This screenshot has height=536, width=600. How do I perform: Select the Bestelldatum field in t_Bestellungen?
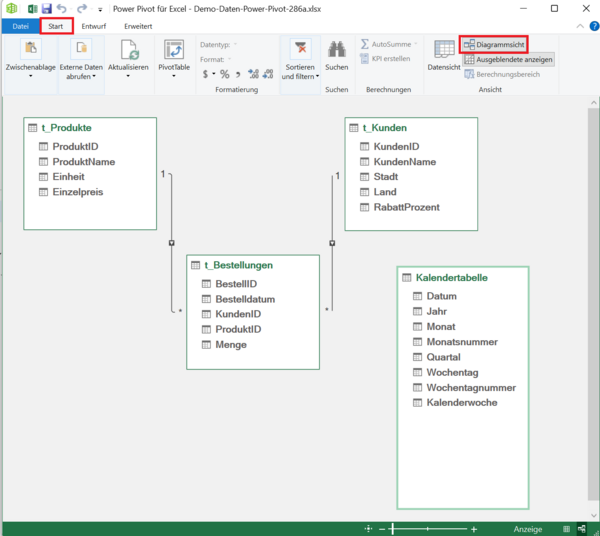tap(245, 299)
